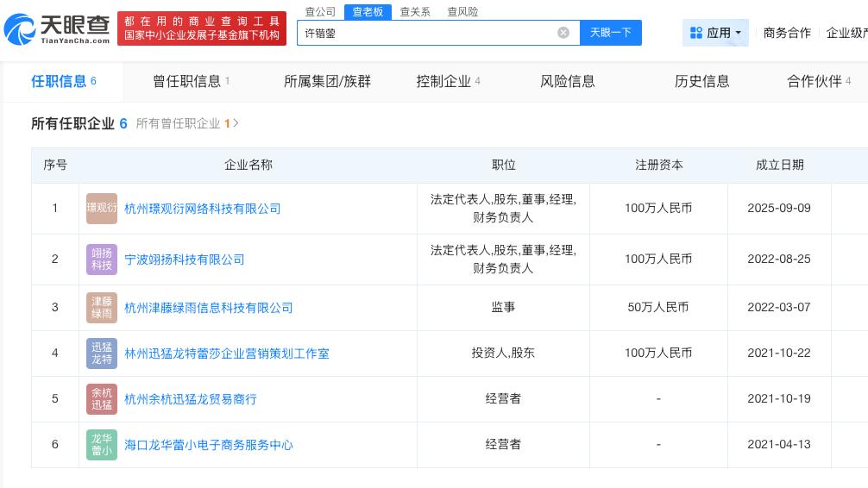The height and width of the screenshot is (488, 868).
Task: Open 海口龙华蕾小电子商务服务中心 link
Action: pyautogui.click(x=209, y=445)
